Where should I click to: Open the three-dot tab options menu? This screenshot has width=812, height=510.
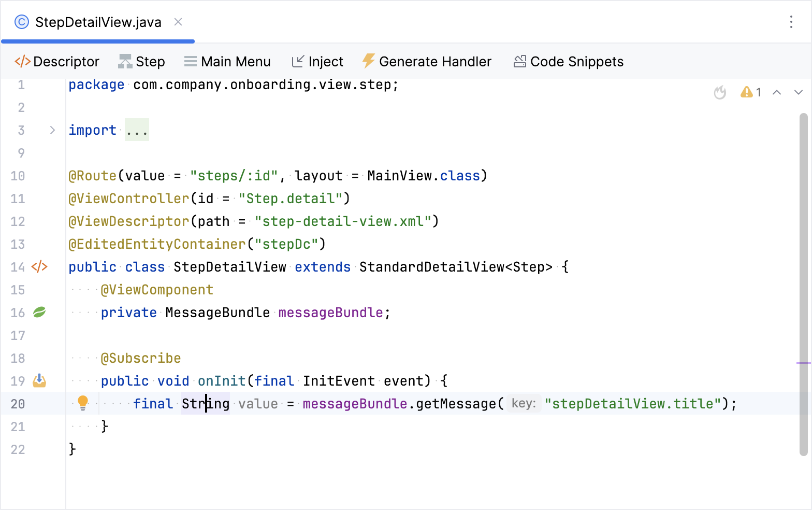click(x=791, y=22)
